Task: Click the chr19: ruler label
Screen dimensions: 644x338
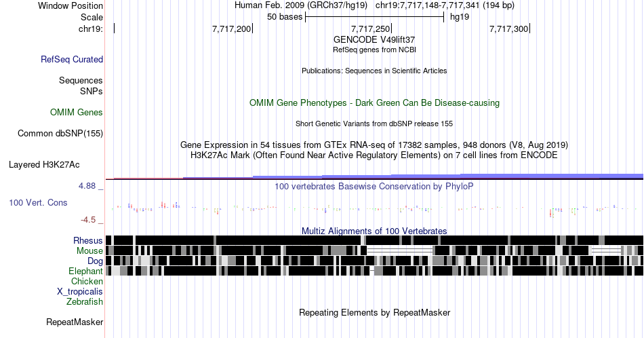Action: coord(91,29)
